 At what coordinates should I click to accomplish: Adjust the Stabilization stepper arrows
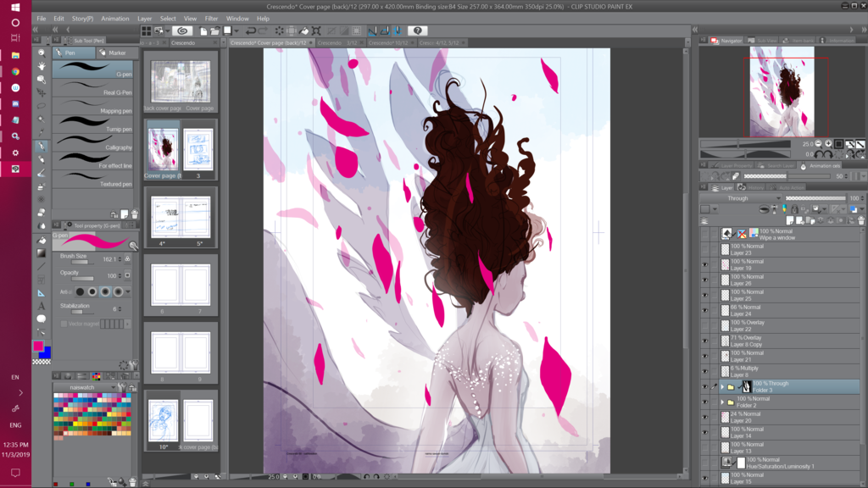pyautogui.click(x=120, y=308)
